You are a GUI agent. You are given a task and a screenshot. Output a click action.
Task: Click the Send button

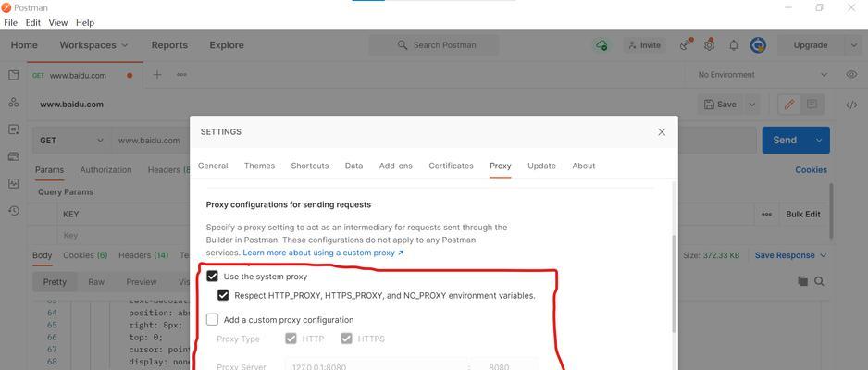tap(785, 140)
